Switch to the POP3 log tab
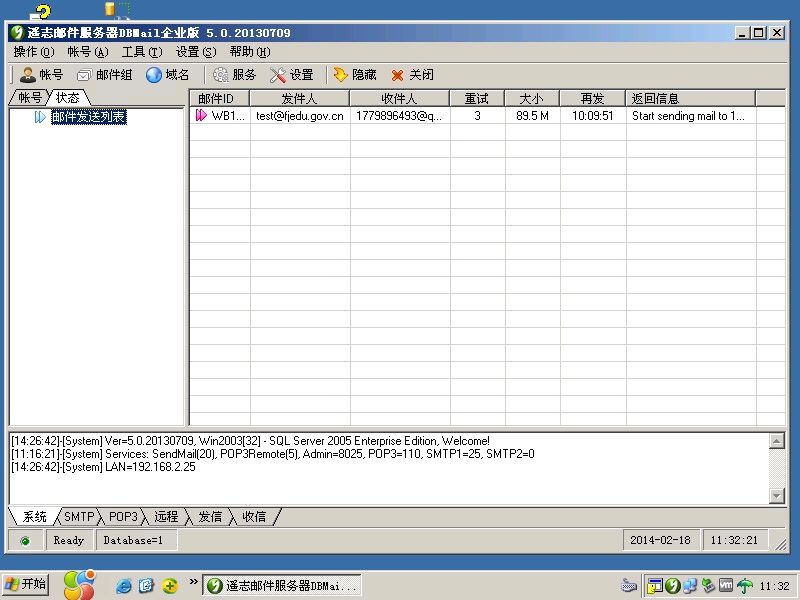Viewport: 800px width, 600px height. click(123, 517)
